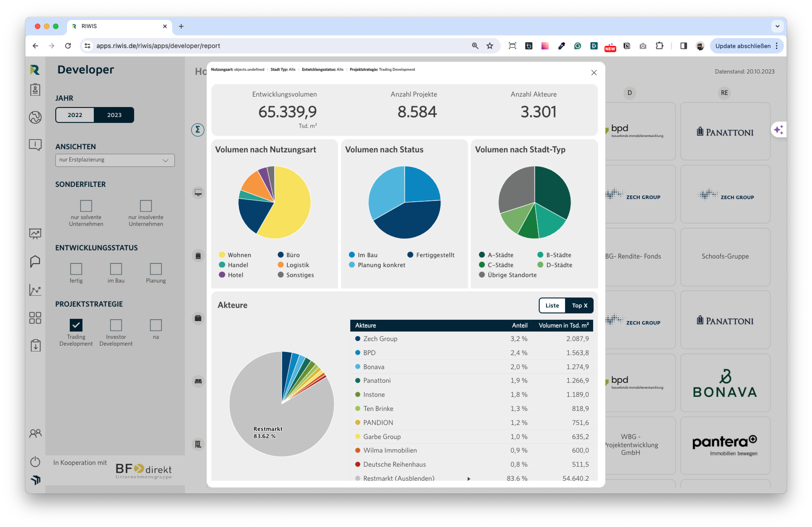Check the na project strategy

point(156,325)
